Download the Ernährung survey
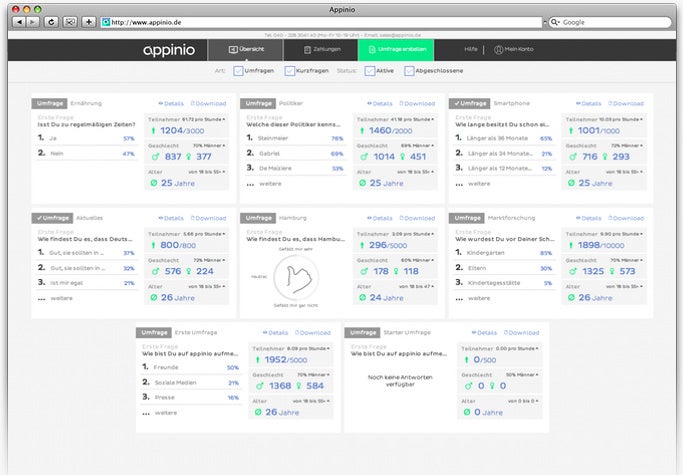This screenshot has width=683, height=475. click(x=209, y=104)
